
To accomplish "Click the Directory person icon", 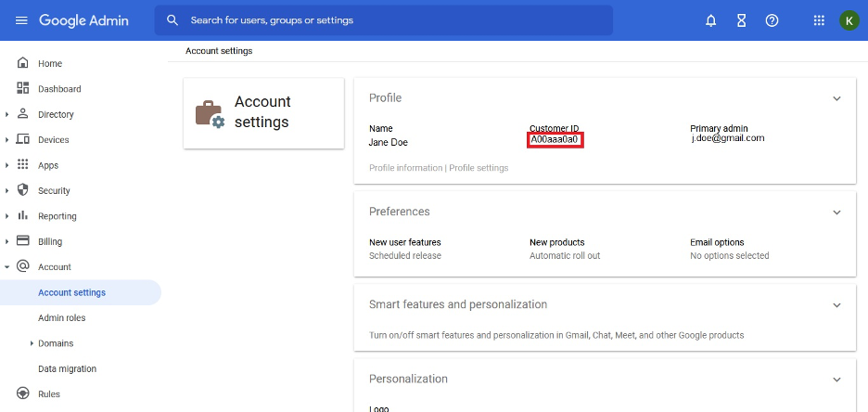I will [22, 114].
